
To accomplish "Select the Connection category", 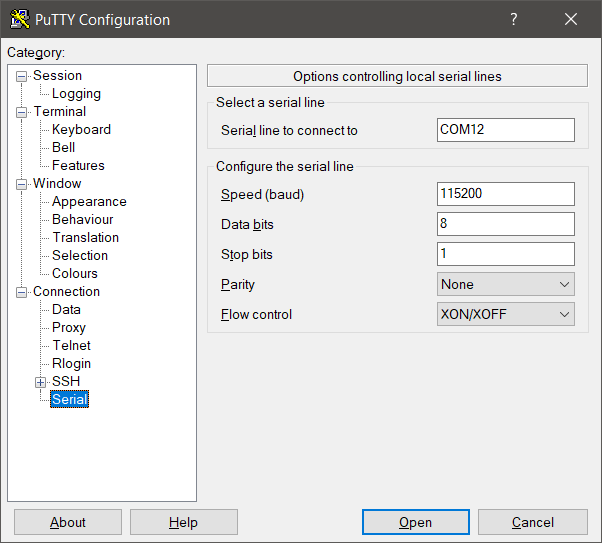I will (x=66, y=292).
